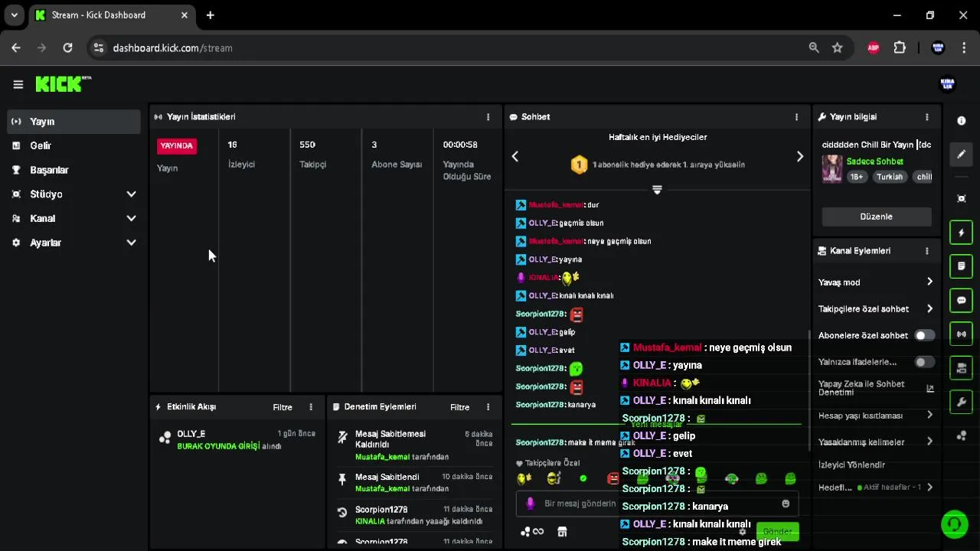Open Etkinlik Akışı three-dot menu
This screenshot has width=980, height=551.
pos(310,407)
